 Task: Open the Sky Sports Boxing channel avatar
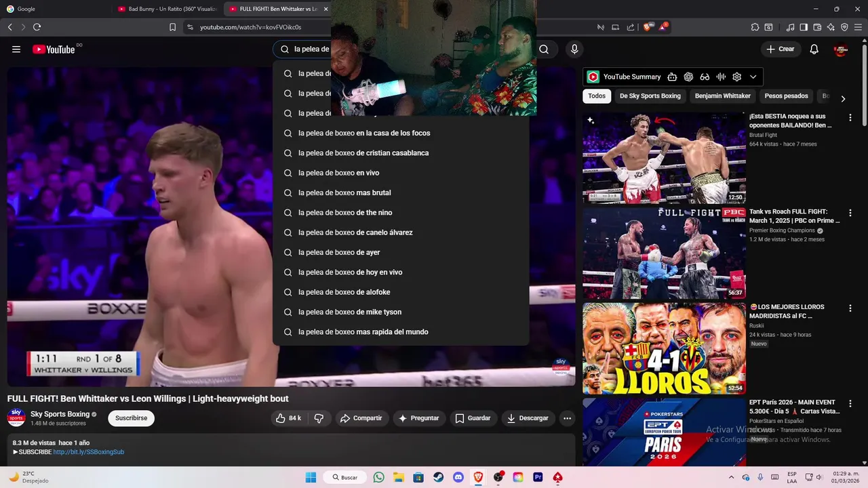click(x=16, y=418)
